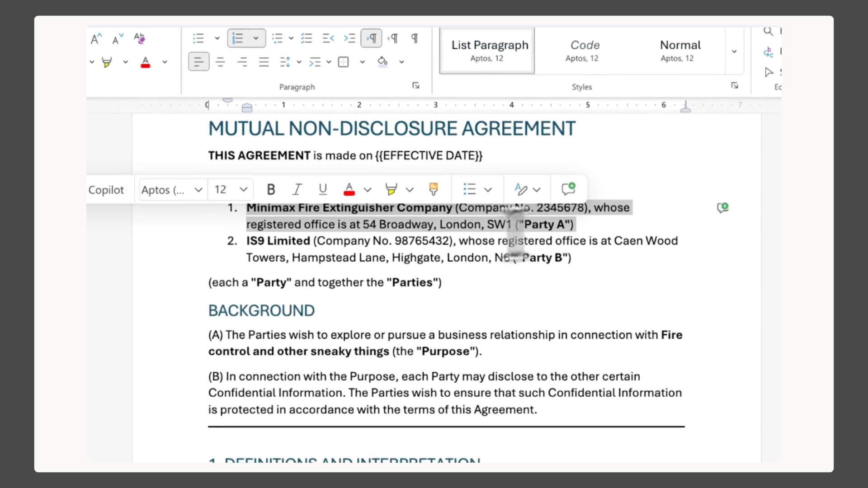Click the floating toolbar Bullets icon
This screenshot has width=868, height=488.
(x=470, y=189)
